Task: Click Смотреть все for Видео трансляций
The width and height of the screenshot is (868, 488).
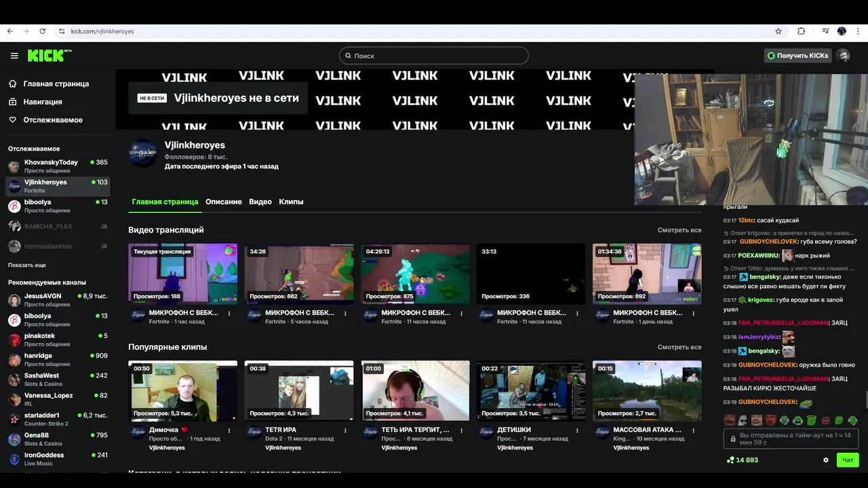Action: (679, 230)
